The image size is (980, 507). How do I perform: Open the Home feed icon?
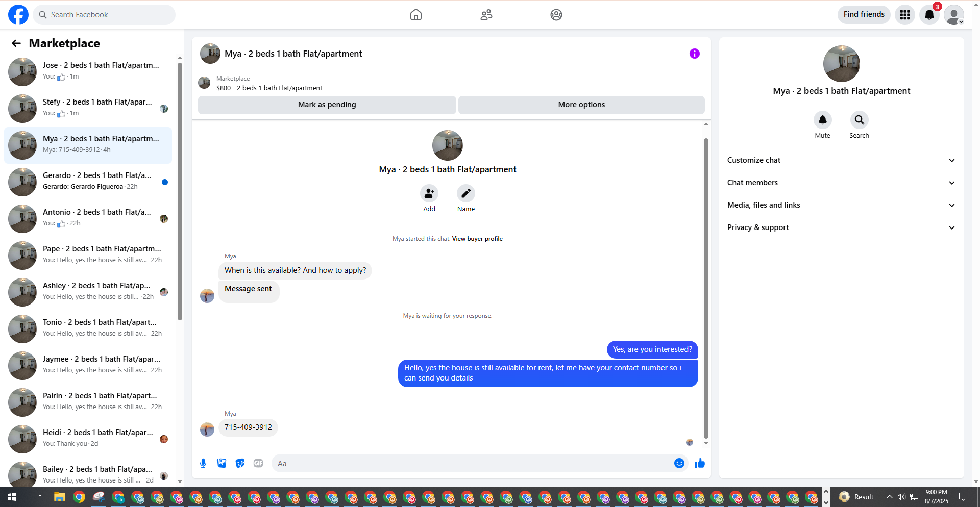point(416,15)
